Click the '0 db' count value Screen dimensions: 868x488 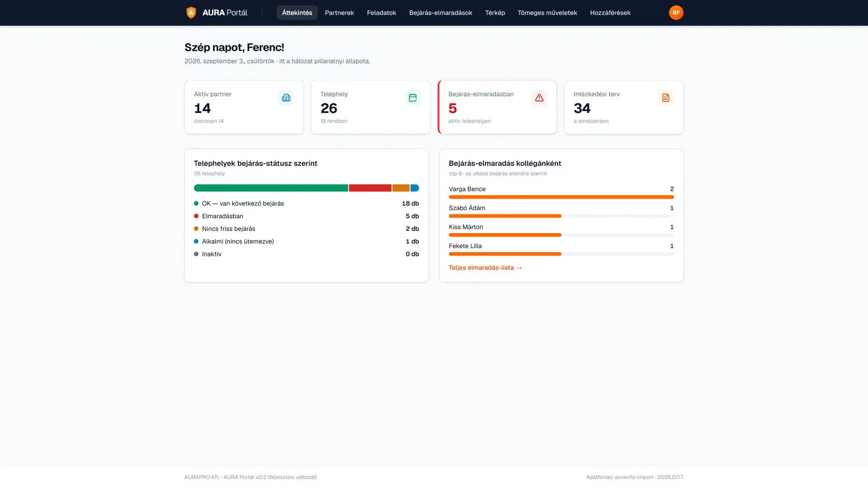412,254
